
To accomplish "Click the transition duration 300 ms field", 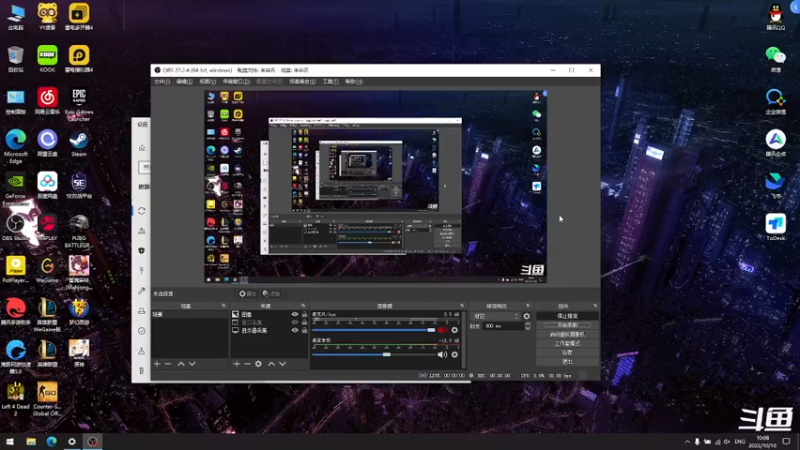I will (x=502, y=326).
